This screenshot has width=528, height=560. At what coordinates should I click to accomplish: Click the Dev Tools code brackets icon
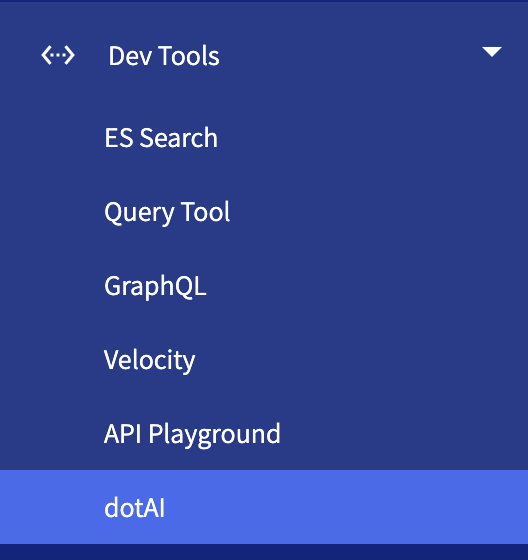pyautogui.click(x=58, y=55)
